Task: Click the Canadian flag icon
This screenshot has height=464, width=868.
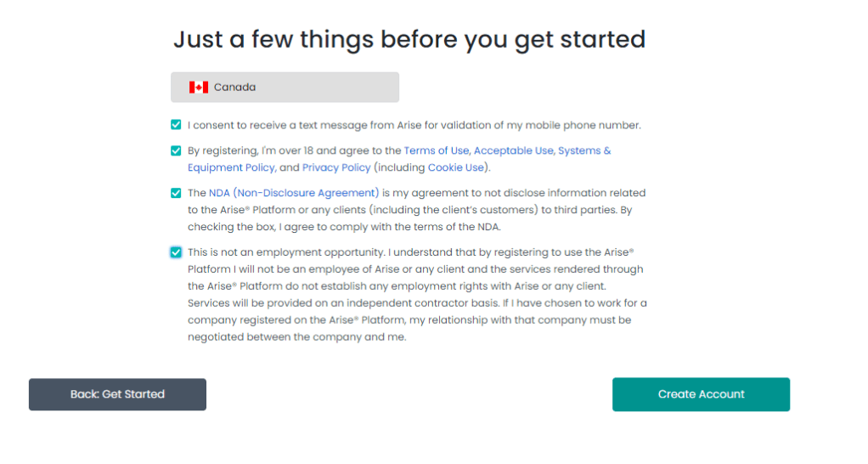Action: 199,88
